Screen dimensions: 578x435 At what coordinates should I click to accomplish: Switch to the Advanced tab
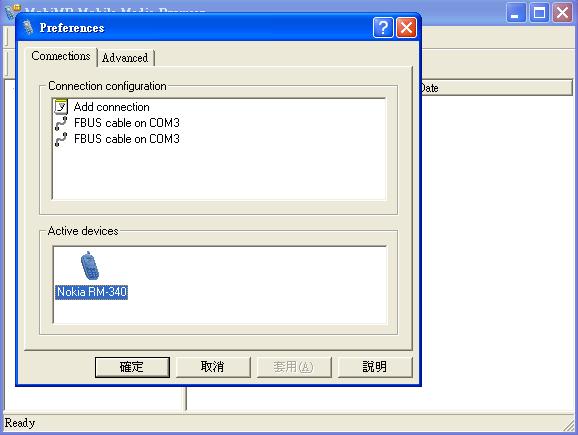(125, 58)
